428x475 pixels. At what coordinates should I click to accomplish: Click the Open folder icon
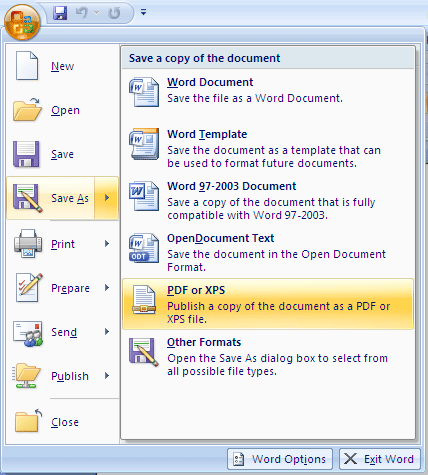tap(27, 110)
